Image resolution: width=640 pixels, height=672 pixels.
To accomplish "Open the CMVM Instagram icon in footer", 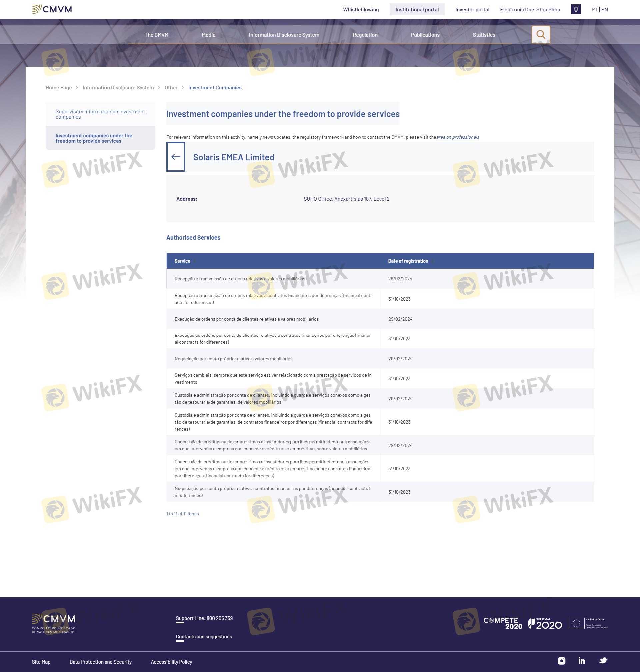I will [x=562, y=661].
